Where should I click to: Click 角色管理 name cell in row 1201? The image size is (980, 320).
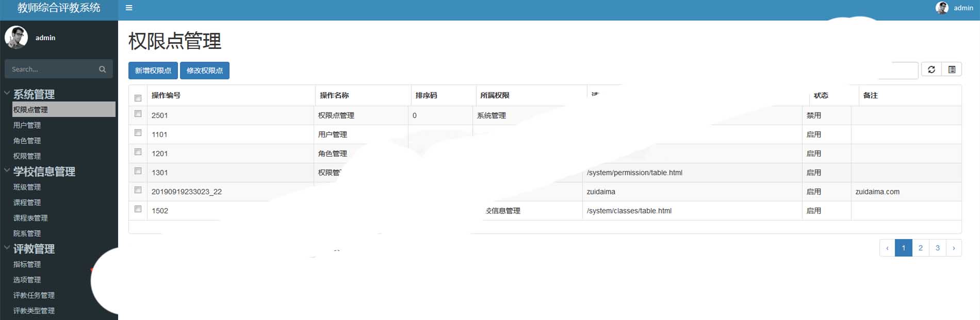coord(332,154)
